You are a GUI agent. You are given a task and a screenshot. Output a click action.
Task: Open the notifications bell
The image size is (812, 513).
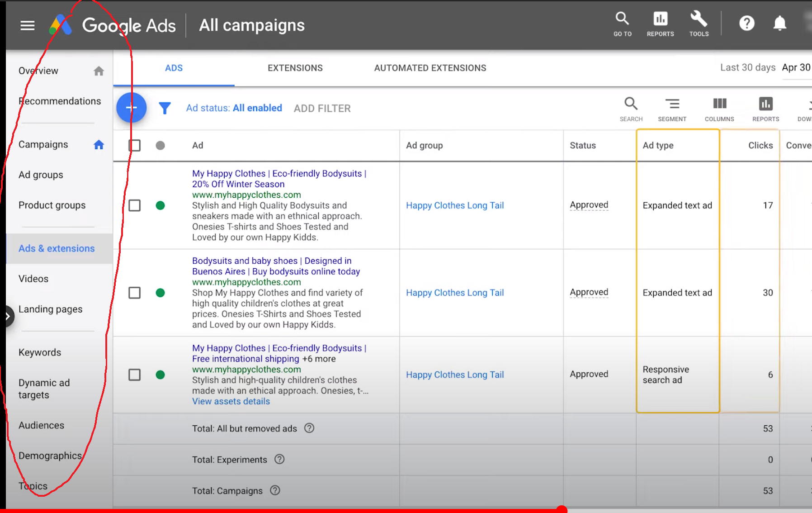tap(779, 23)
